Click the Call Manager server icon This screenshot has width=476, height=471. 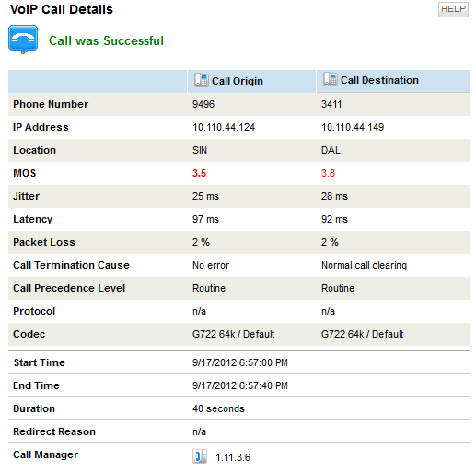(200, 456)
